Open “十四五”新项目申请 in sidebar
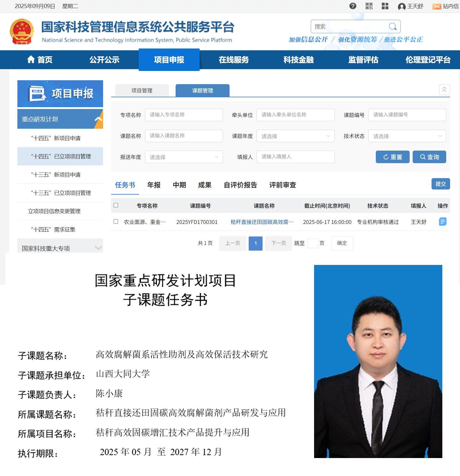The image size is (460, 476). click(x=60, y=138)
